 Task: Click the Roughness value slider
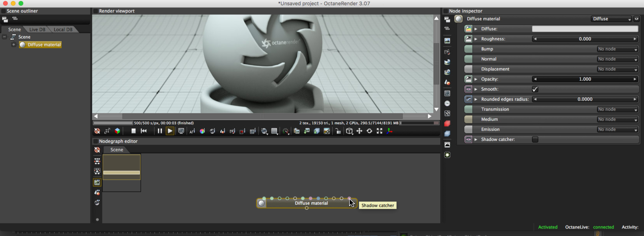[x=585, y=39]
